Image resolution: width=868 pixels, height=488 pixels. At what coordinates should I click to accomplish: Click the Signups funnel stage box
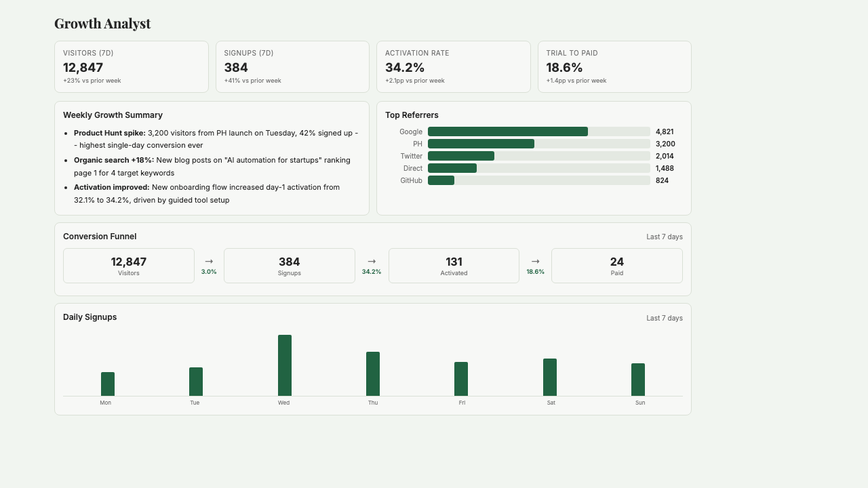[x=290, y=265]
